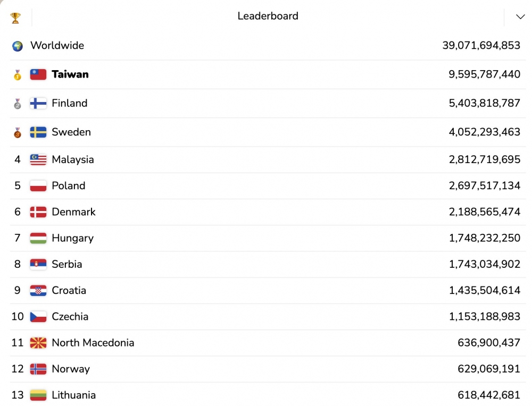Click the Sweden flag icon
This screenshot has width=532, height=406.
[x=38, y=132]
